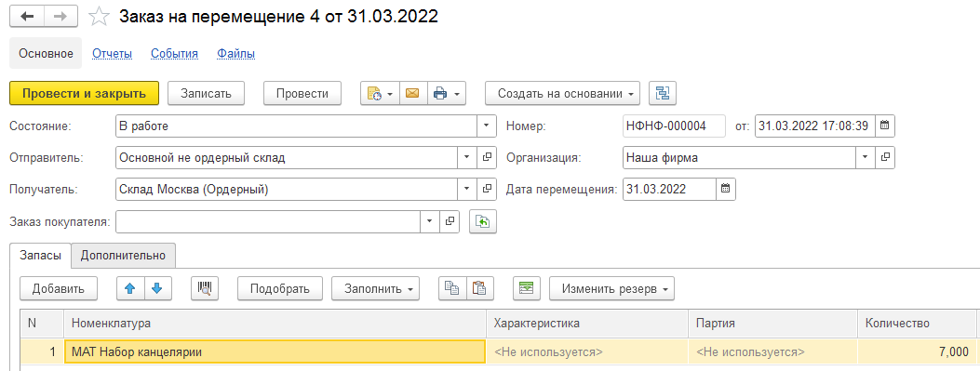Fill from customer order green arrow icon
Screen dimensions: 980x371
pos(483,221)
